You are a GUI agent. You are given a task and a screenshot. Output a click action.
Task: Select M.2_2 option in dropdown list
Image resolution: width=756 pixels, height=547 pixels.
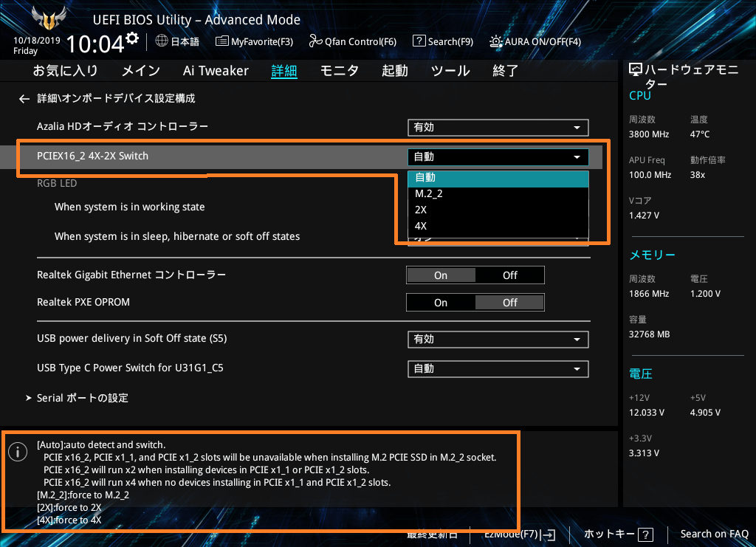(x=498, y=193)
